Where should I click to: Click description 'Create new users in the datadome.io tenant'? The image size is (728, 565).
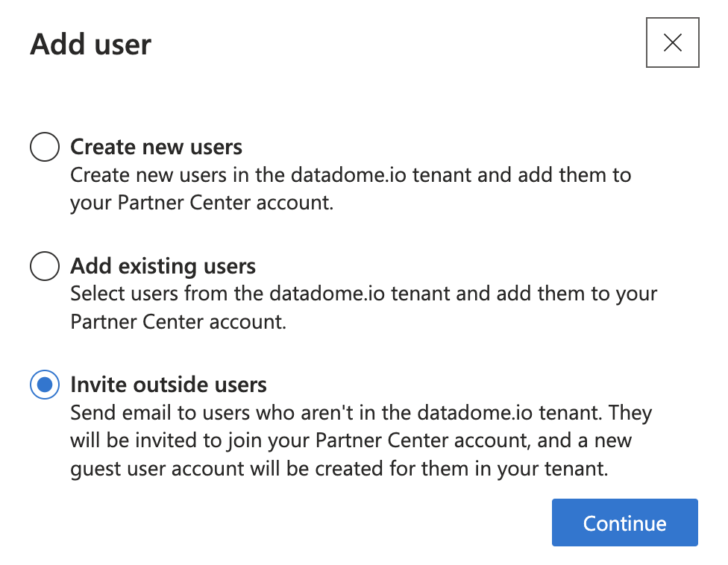(x=272, y=175)
